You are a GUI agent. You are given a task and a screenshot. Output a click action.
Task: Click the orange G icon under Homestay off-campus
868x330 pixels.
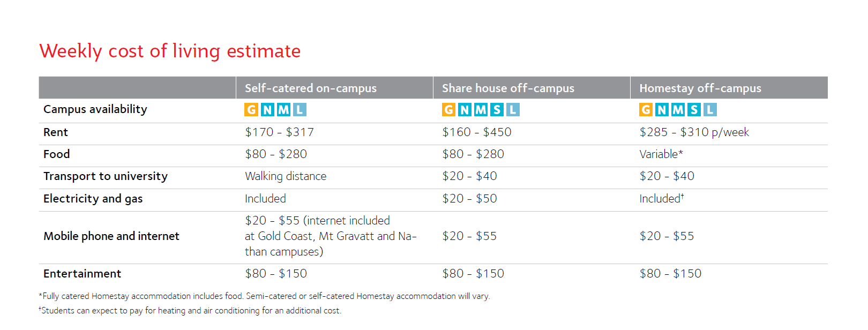pyautogui.click(x=646, y=110)
